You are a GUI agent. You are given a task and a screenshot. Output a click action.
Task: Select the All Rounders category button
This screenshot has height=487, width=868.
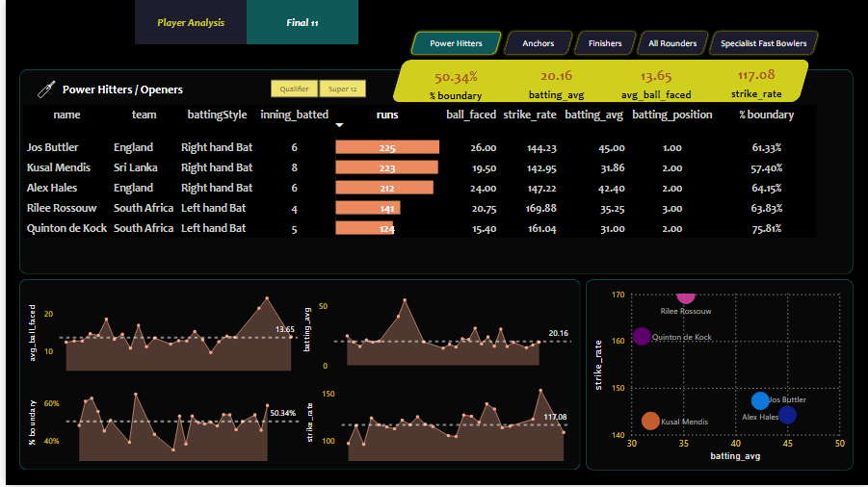click(x=672, y=43)
